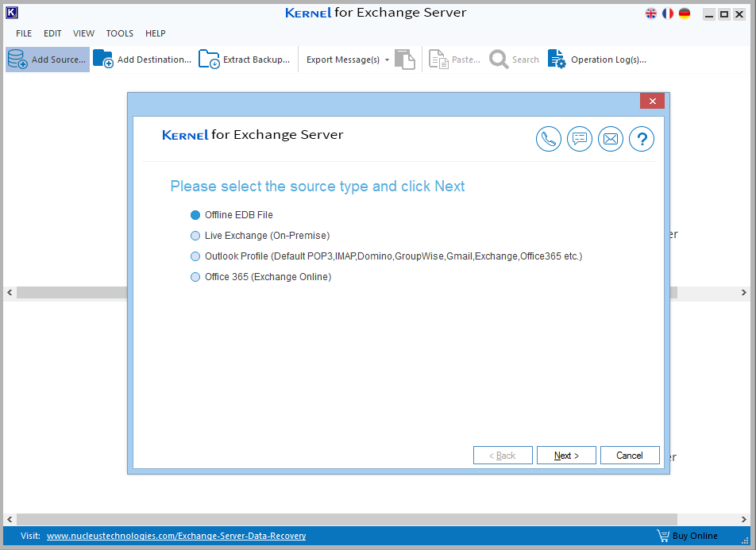Click the Export Message(s) toolbar label
Screen dimensions: 756x550
[x=343, y=60]
